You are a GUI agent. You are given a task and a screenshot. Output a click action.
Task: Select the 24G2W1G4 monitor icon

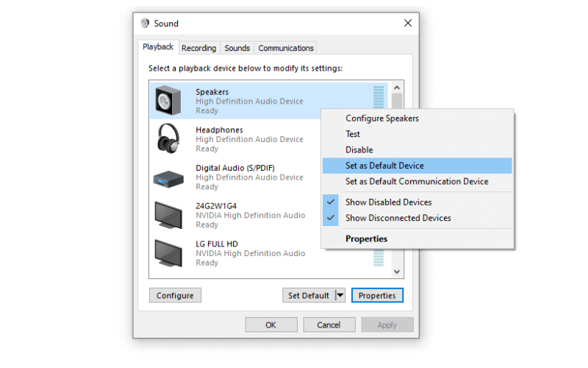168,215
